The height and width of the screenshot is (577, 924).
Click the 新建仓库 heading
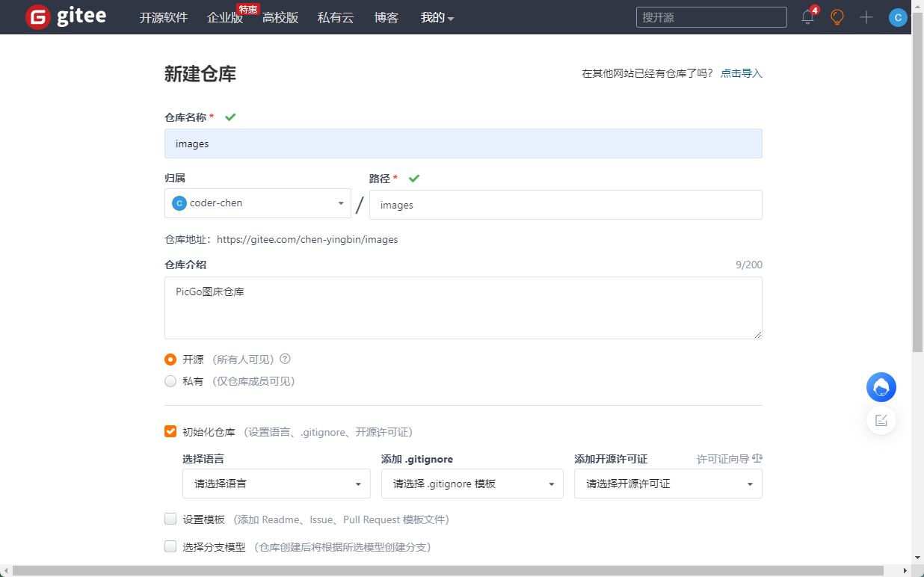[x=200, y=74]
